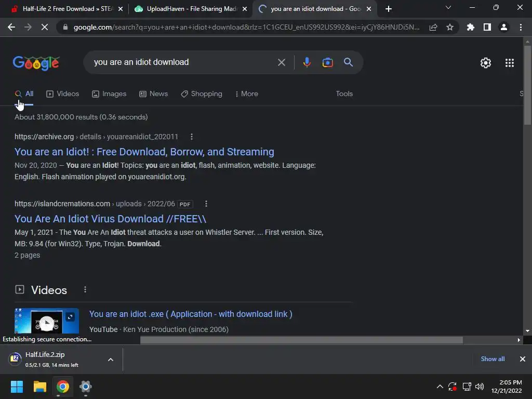Image resolution: width=532 pixels, height=399 pixels.
Task: Close the downloads shelf bar
Action: click(523, 359)
